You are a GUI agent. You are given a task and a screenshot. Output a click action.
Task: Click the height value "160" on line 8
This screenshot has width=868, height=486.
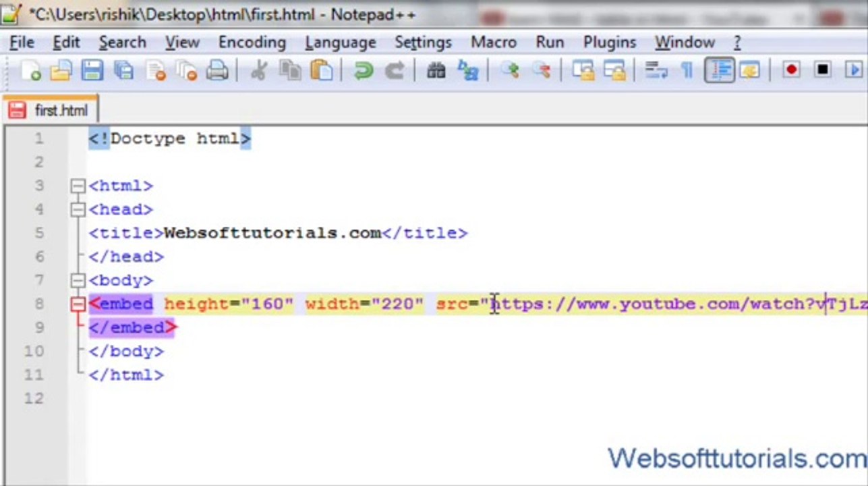point(267,304)
